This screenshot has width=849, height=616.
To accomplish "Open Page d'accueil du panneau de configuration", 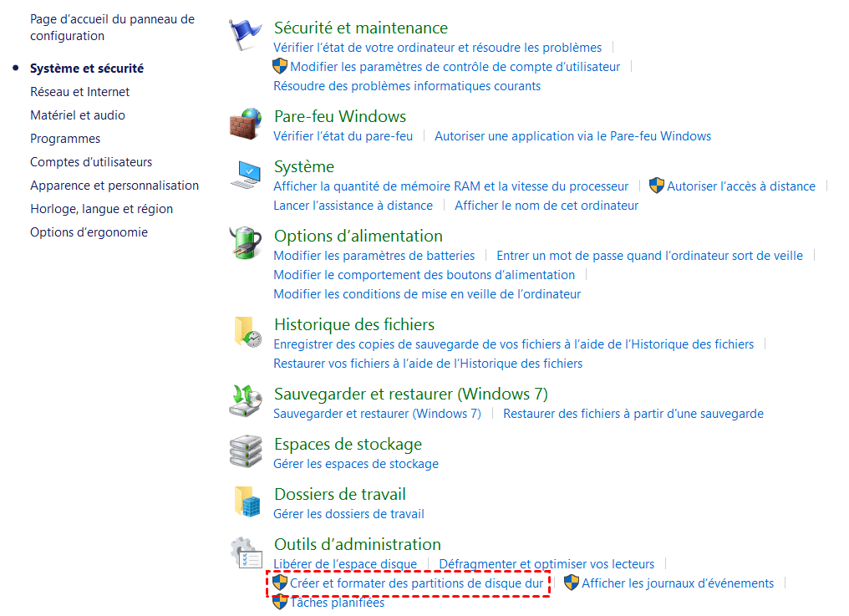I will click(112, 28).
